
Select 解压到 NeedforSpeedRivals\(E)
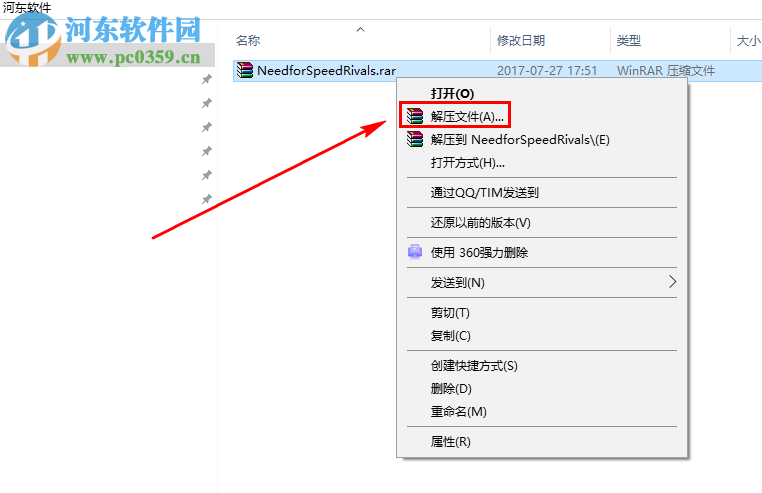pyautogui.click(x=520, y=140)
